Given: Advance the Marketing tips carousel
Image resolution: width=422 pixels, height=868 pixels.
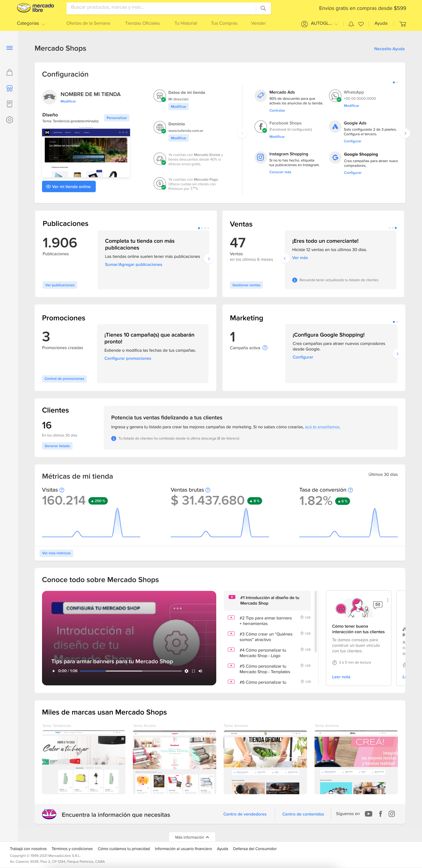Looking at the screenshot, I should [x=398, y=354].
